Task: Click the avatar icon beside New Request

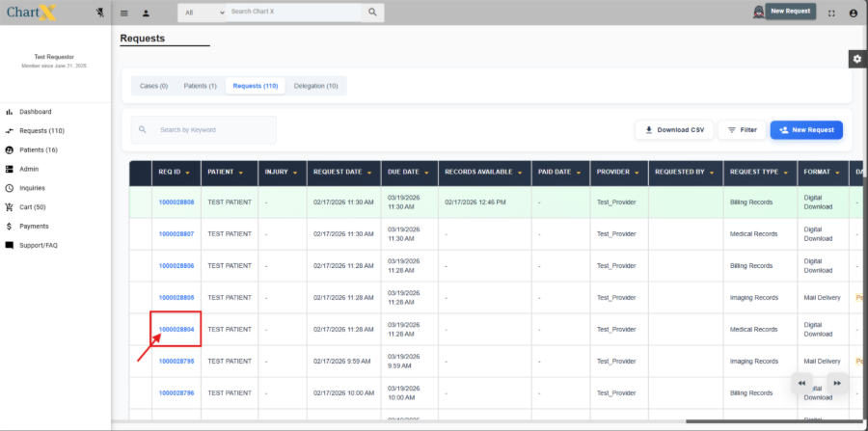Action: coord(758,12)
